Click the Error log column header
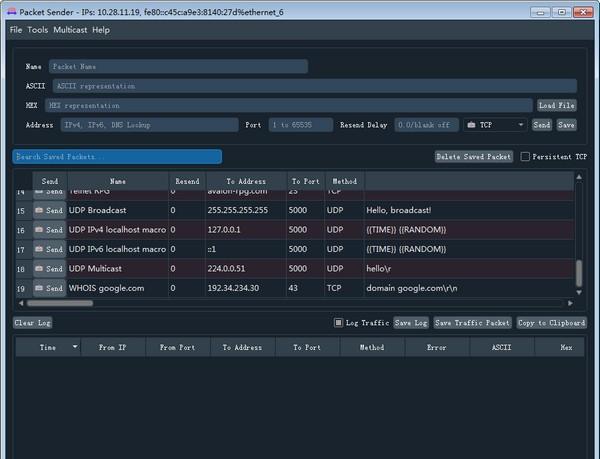The width and height of the screenshot is (600, 459). (437, 347)
